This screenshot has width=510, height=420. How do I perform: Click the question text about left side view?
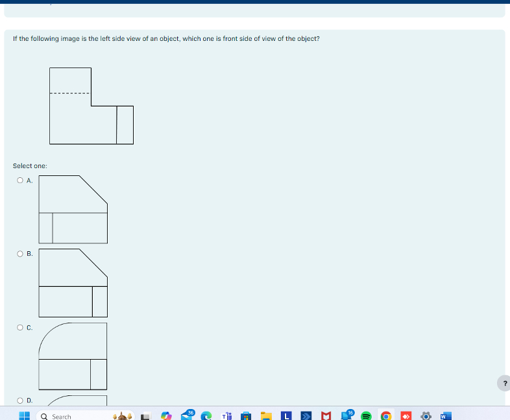(166, 39)
